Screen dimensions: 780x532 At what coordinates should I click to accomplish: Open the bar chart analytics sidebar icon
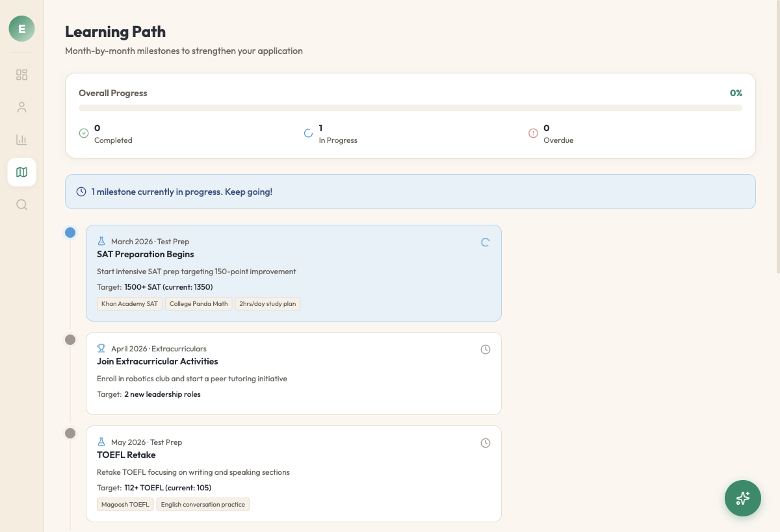(x=21, y=140)
